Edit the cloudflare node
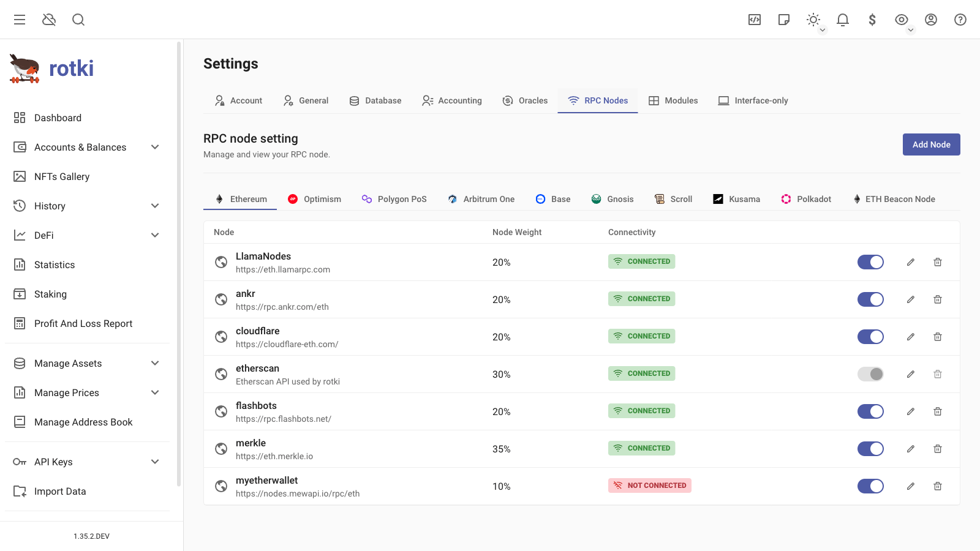This screenshot has height=551, width=980. 911,337
